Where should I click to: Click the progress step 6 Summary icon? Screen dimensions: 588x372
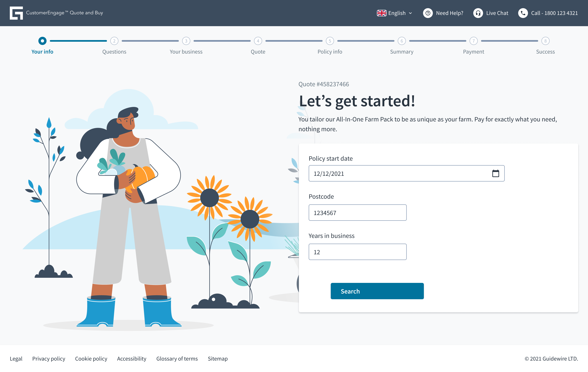[x=402, y=41]
